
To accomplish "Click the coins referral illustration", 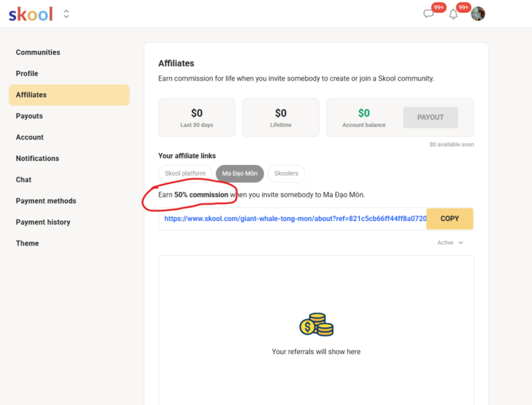I will coord(316,324).
